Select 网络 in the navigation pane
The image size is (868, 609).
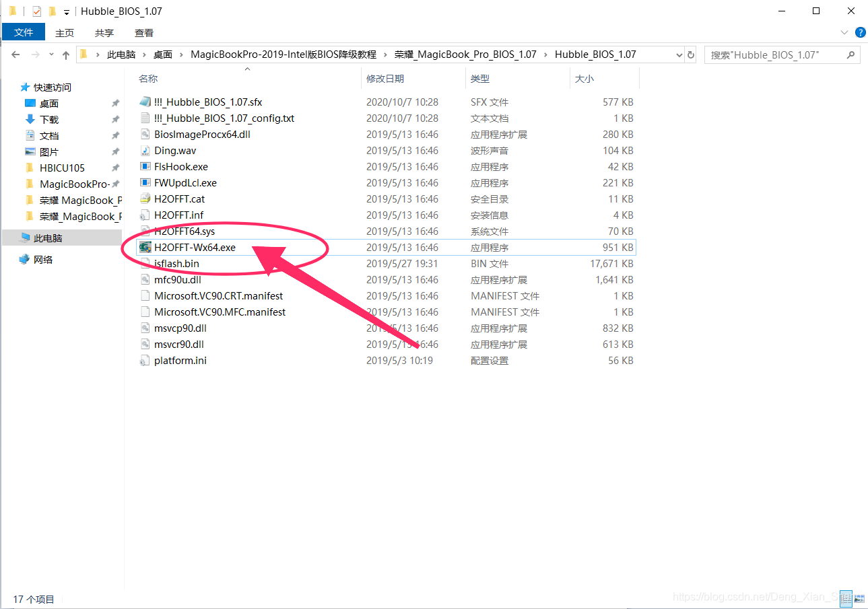point(43,260)
